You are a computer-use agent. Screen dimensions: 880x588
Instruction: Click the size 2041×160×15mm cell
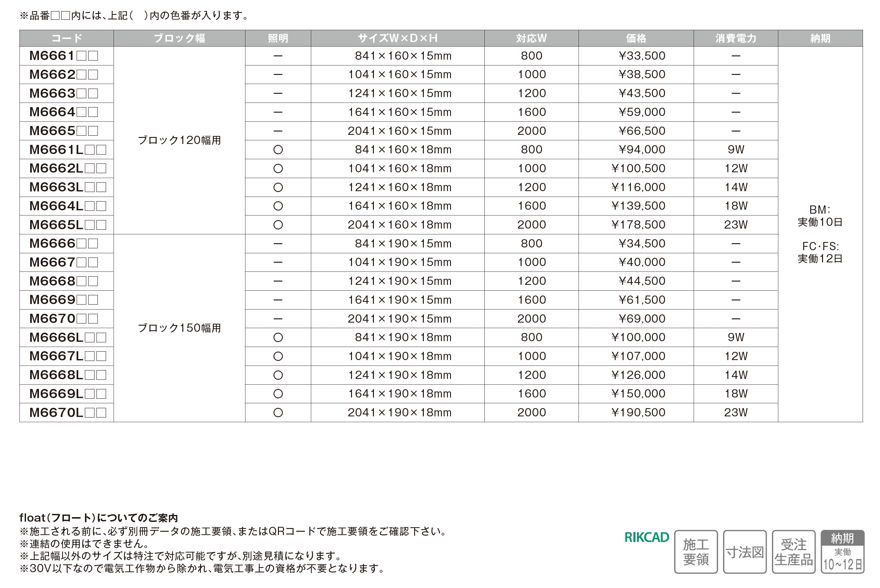point(399,131)
